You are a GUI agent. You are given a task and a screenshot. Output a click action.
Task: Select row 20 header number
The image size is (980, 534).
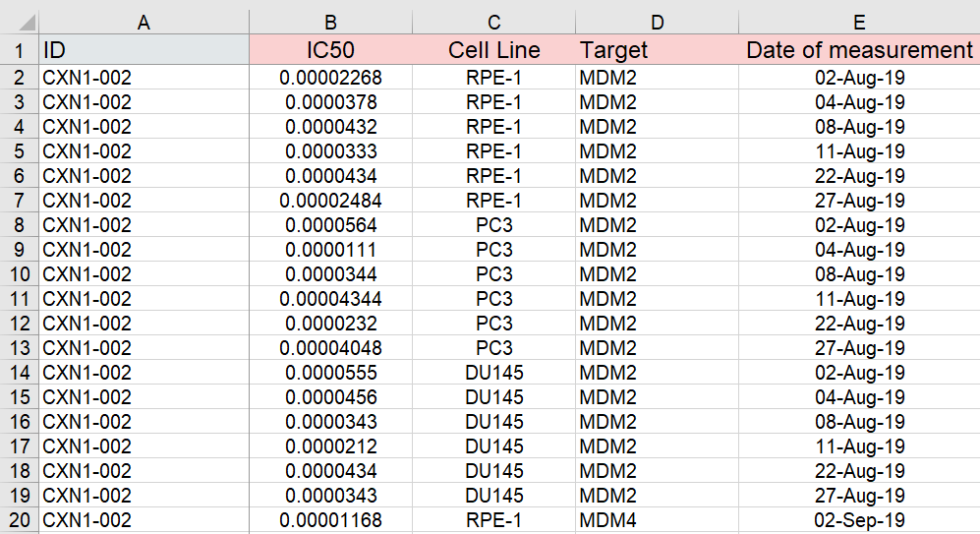[x=20, y=520]
